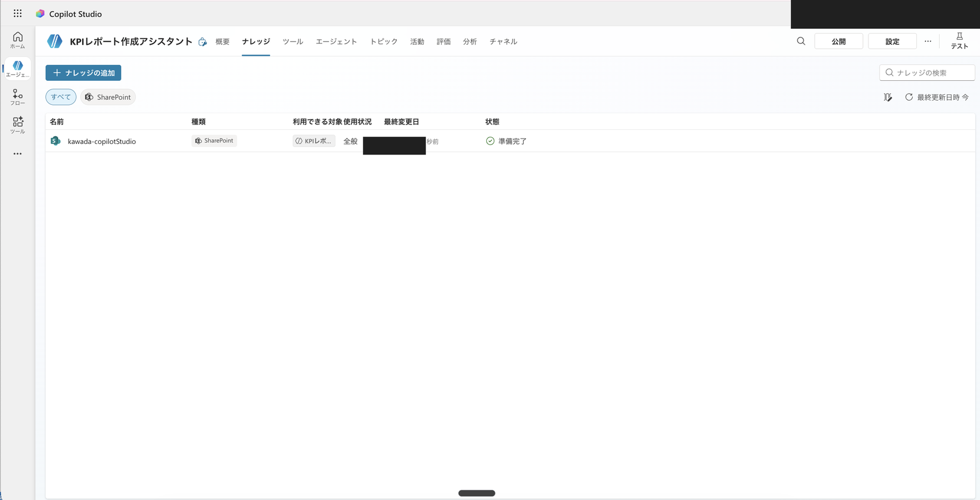The width and height of the screenshot is (980, 500).
Task: Open the トピック tab
Action: 384,42
